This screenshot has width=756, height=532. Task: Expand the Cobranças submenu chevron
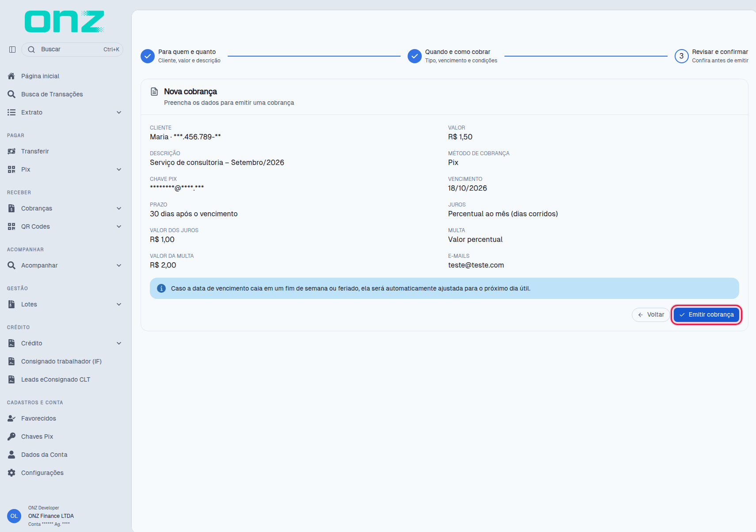pos(119,208)
